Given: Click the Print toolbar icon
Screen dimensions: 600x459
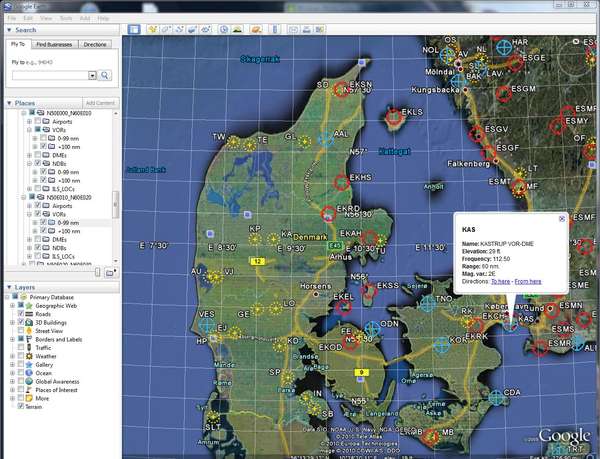Looking at the screenshot, I should pos(307,29).
